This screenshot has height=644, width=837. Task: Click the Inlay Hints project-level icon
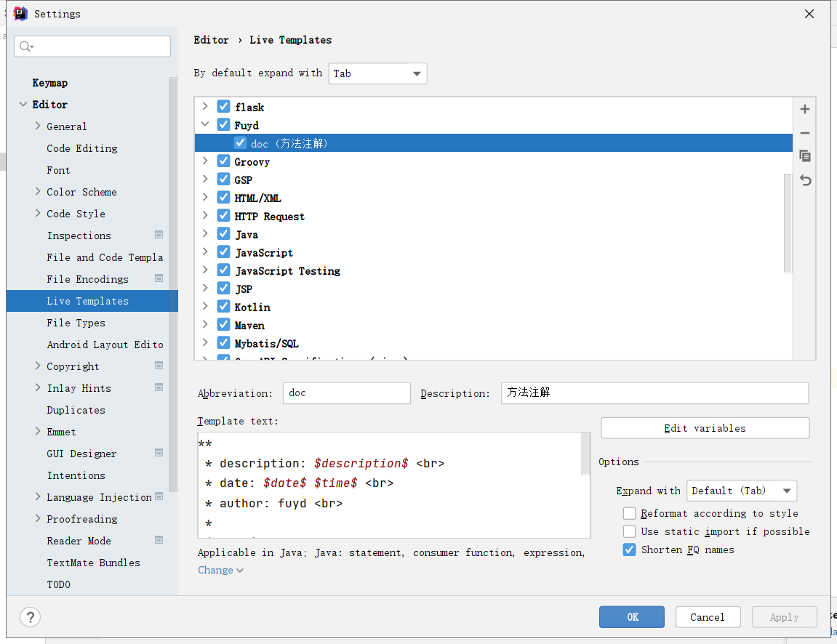[159, 387]
